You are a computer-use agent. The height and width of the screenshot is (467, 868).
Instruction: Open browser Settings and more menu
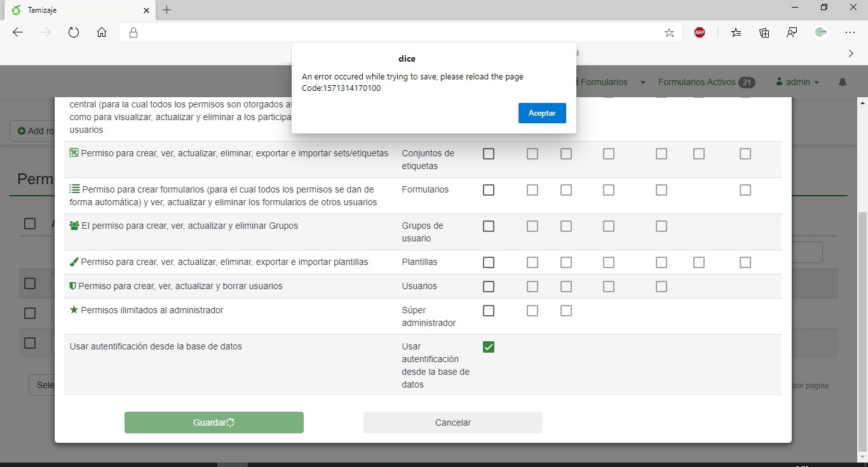pos(850,32)
